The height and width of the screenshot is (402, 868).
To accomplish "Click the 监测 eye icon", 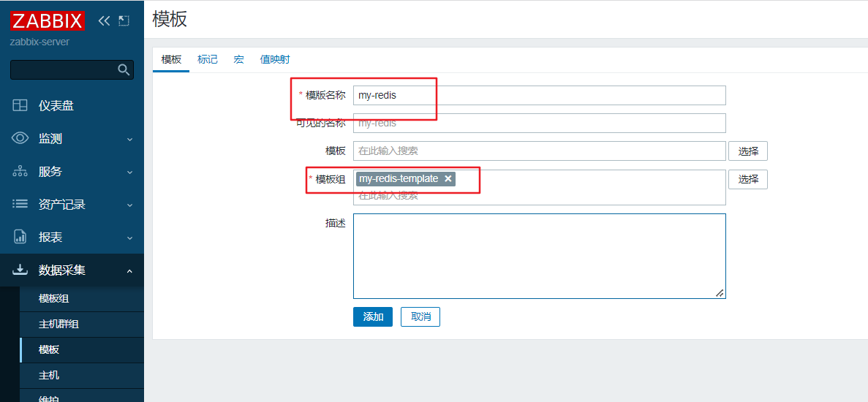I will point(20,138).
